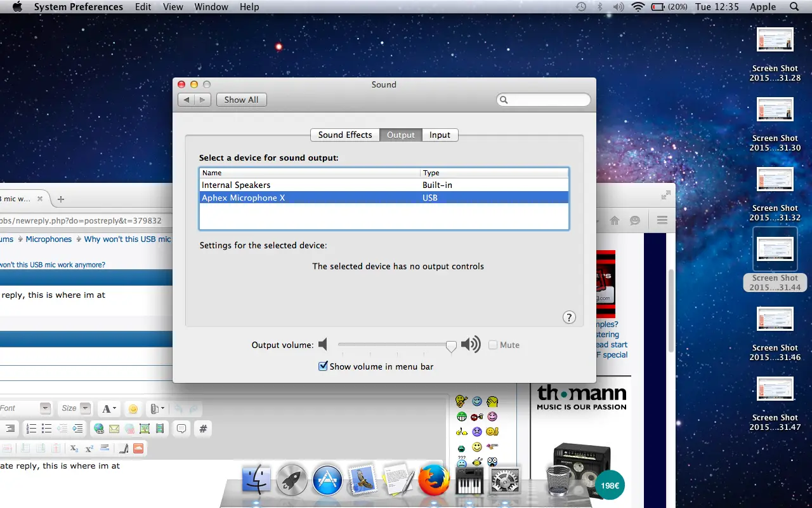Click the Show All button

click(x=241, y=100)
